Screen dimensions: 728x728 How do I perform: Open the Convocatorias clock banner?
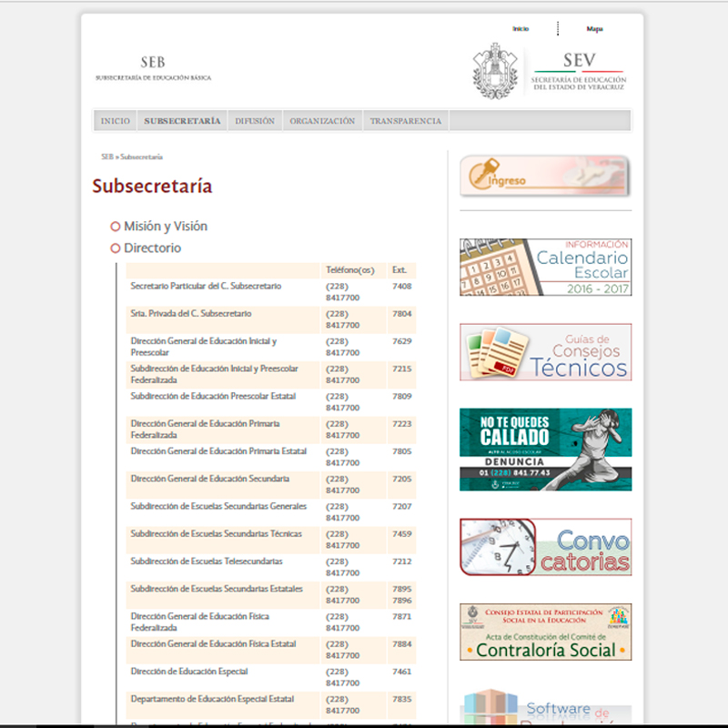(x=544, y=547)
